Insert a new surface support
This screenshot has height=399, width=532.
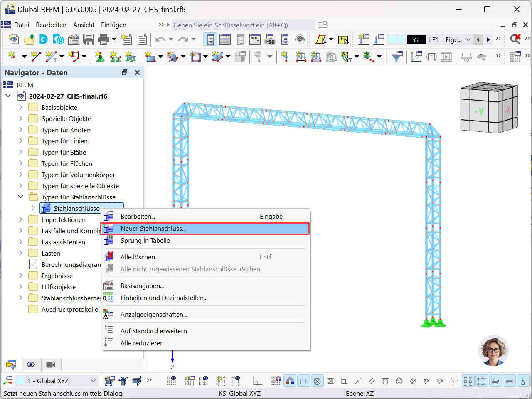tap(130, 56)
